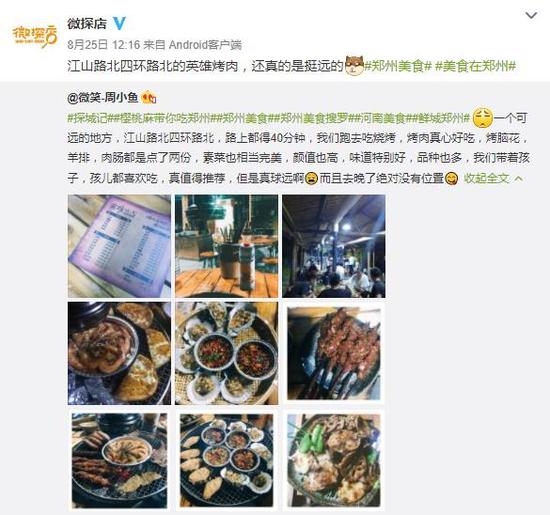Expand the post options chevron menu
The width and height of the screenshot is (550, 515).
point(531,15)
